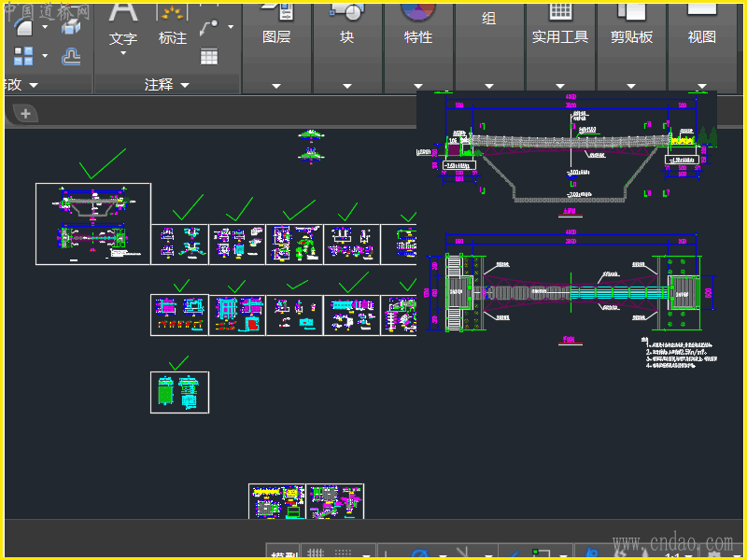Expand the 修改 panel title arrow

point(34,85)
